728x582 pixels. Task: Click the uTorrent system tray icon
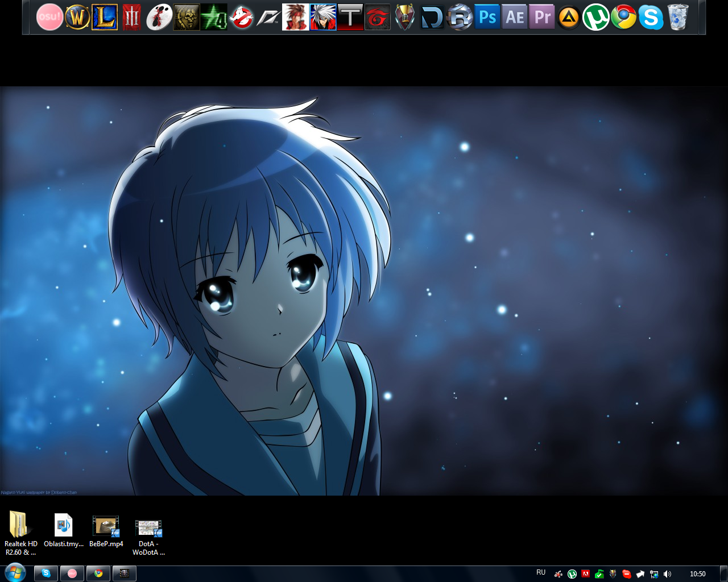coord(572,573)
